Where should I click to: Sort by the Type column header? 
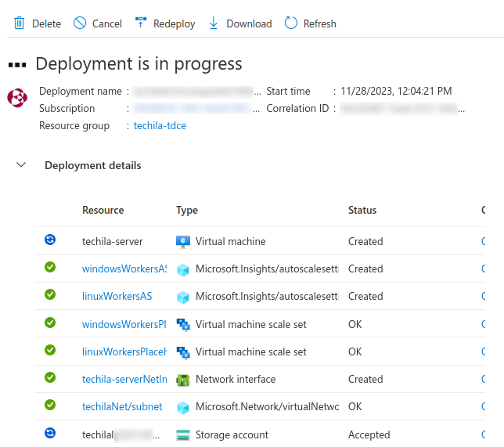pos(187,211)
